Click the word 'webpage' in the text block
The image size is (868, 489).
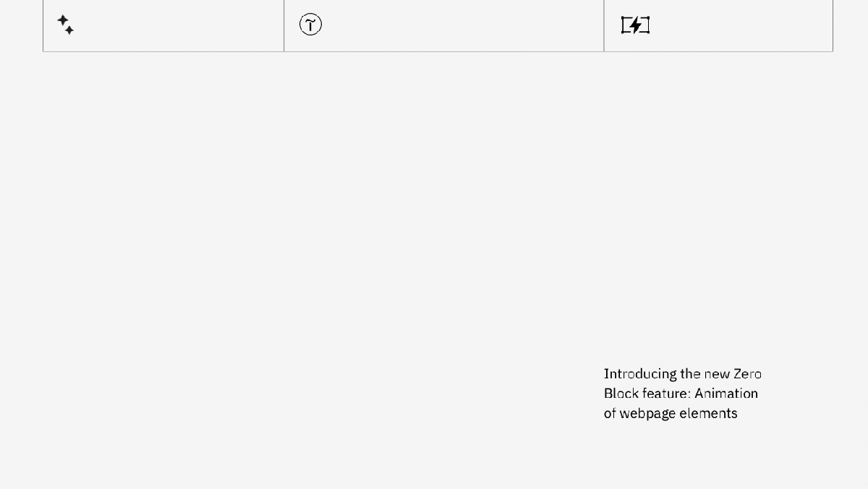(647, 414)
